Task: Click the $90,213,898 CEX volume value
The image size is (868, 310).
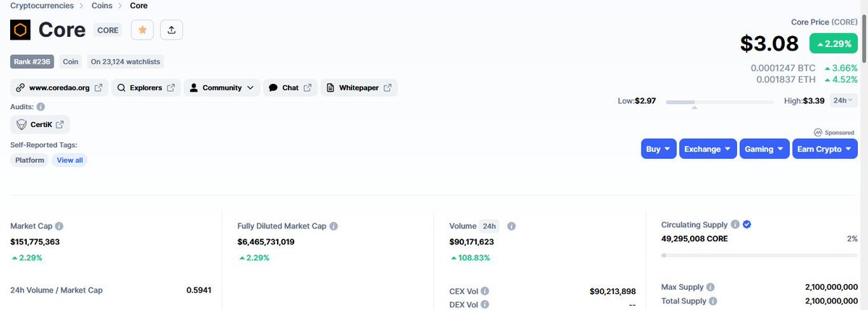Action: click(613, 291)
